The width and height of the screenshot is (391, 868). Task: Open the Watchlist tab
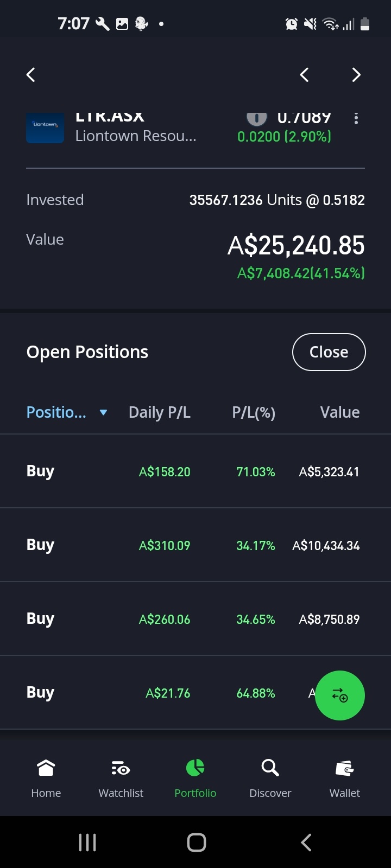coord(121,779)
